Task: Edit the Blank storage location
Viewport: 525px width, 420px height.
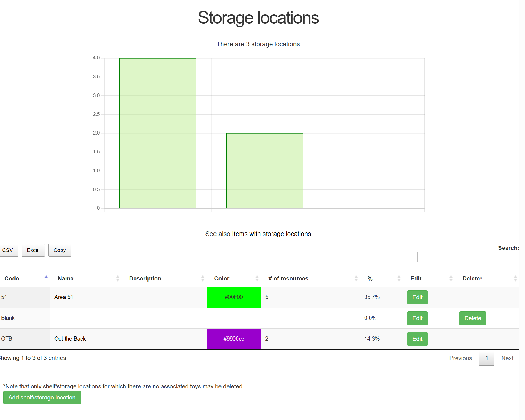Action: [417, 318]
